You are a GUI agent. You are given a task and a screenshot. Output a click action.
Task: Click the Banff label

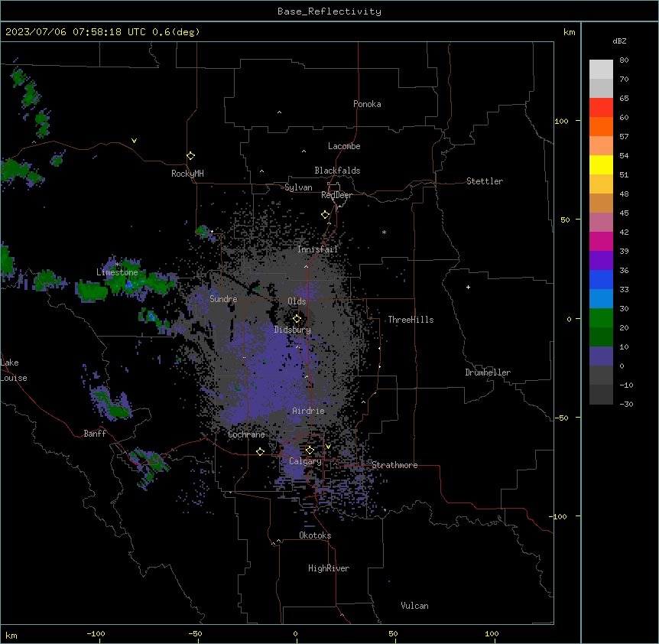[x=95, y=434]
